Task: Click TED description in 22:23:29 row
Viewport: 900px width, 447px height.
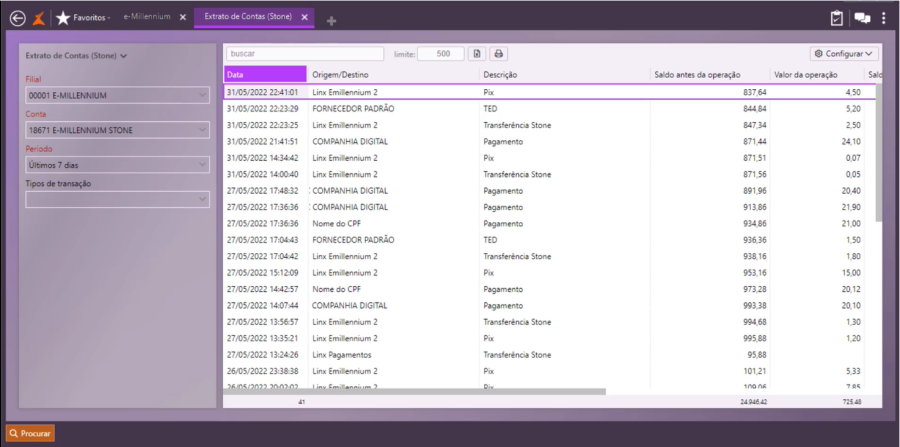Action: tap(490, 108)
